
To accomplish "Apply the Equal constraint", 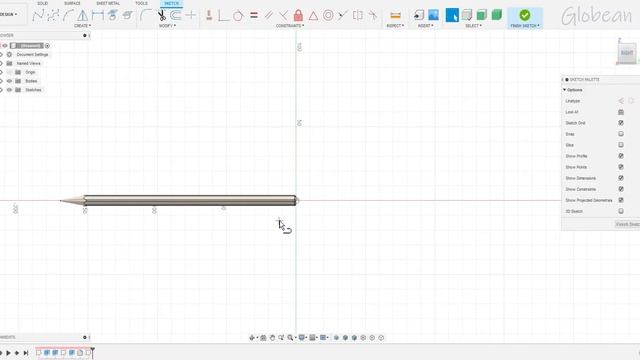I will (254, 16).
